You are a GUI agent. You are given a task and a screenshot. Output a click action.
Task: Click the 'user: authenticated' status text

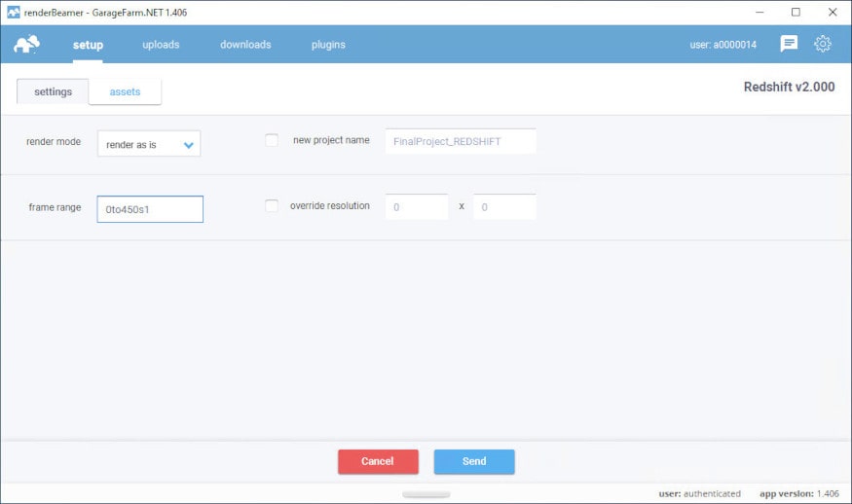699,493
